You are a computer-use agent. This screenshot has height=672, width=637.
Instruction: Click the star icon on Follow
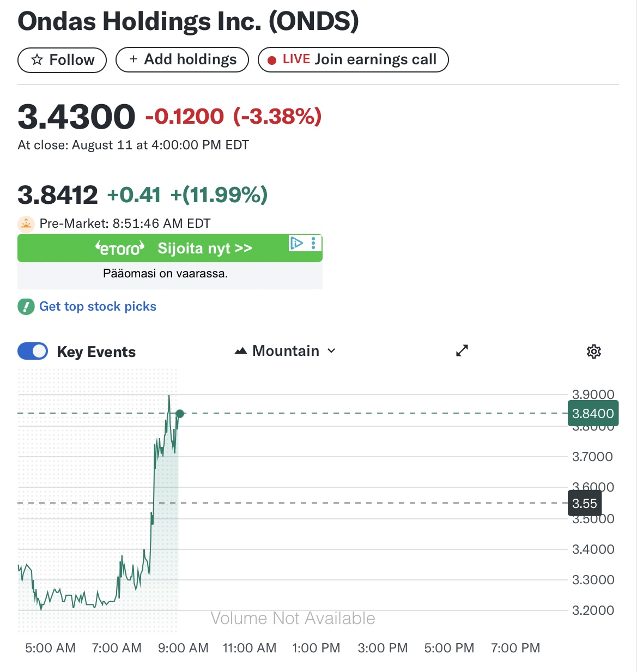(37, 60)
